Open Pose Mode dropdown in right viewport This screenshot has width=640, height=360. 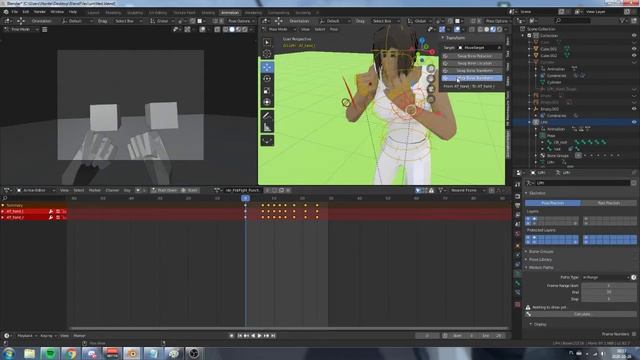(278, 29)
